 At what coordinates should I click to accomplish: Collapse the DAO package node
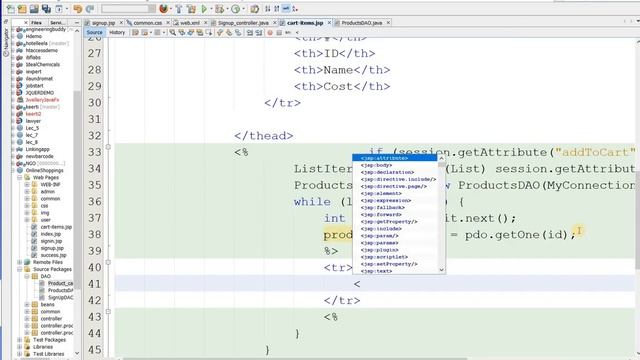(x=27, y=276)
